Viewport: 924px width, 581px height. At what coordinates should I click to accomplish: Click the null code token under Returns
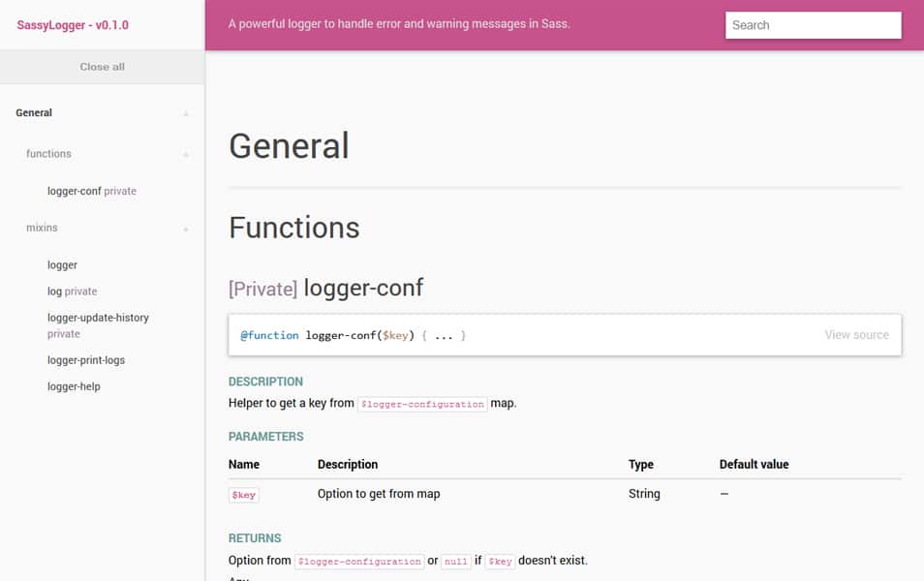[455, 560]
